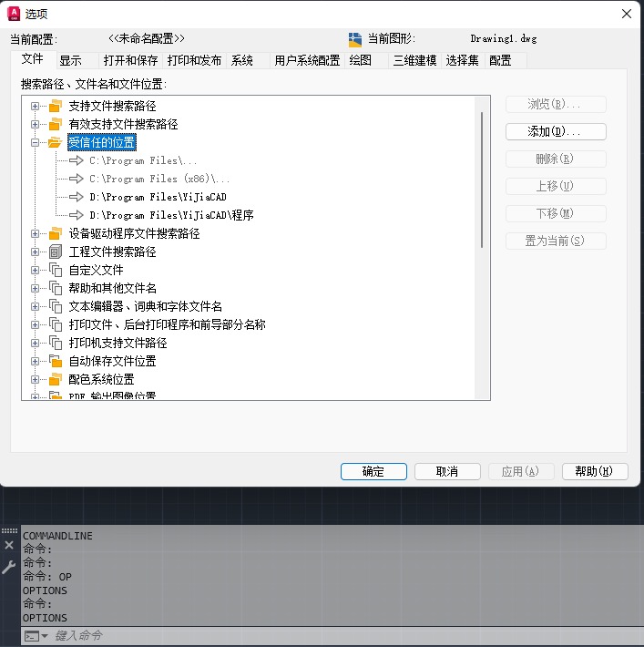Open the 打开和保存 tab
Image resolution: width=644 pixels, height=647 pixels.
[x=130, y=60]
